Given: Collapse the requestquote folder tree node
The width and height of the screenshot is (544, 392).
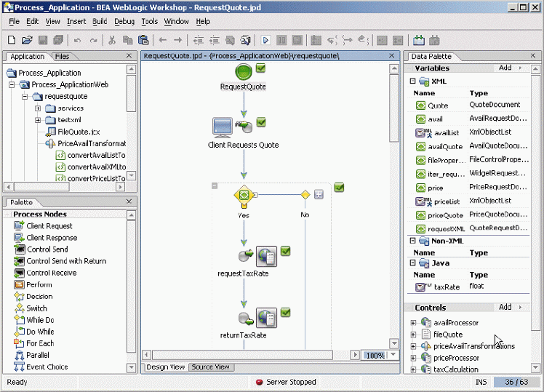Looking at the screenshot, I should [25, 97].
